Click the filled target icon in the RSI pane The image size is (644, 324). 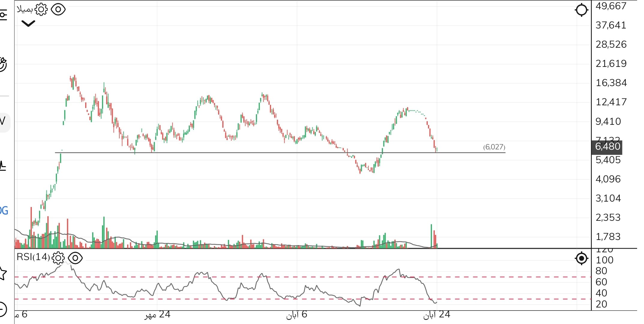[581, 258]
